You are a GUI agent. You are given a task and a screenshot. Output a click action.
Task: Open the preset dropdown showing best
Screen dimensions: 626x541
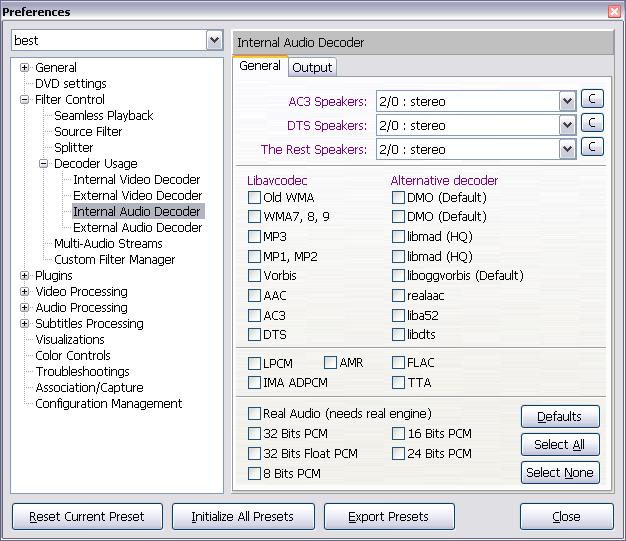tap(214, 41)
